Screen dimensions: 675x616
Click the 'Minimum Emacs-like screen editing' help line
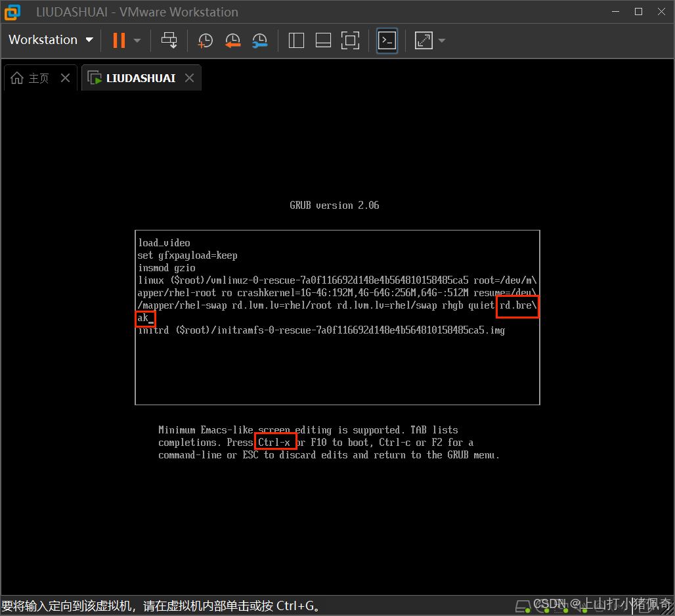coord(308,430)
